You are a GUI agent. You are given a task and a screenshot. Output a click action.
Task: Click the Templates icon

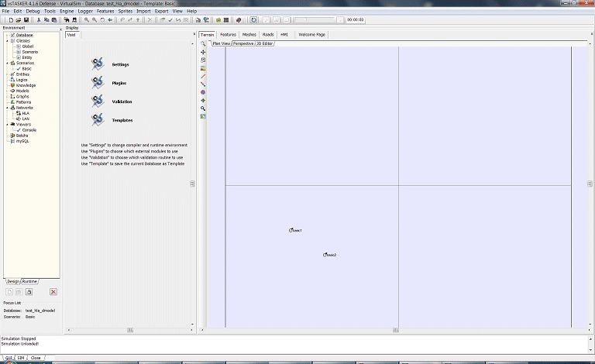(98, 120)
